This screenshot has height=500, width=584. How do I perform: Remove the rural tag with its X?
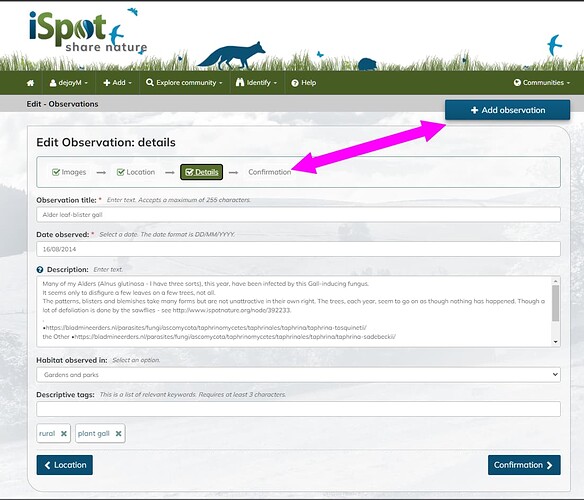pos(64,434)
